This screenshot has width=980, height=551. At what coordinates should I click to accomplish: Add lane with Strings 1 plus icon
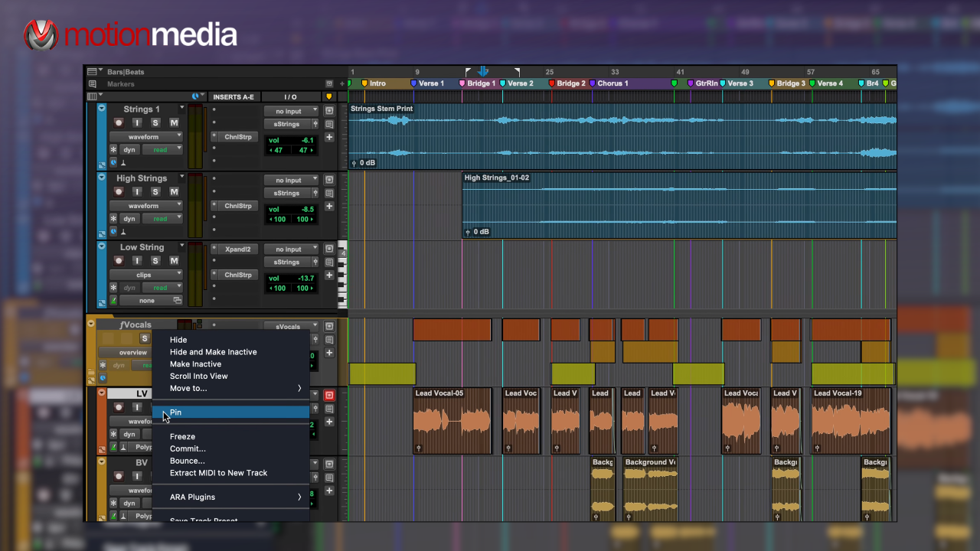point(329,137)
